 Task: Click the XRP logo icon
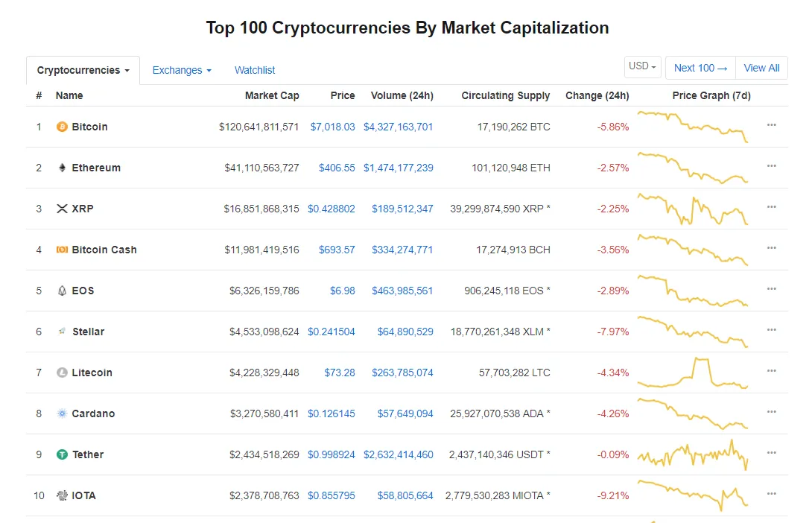(x=62, y=209)
